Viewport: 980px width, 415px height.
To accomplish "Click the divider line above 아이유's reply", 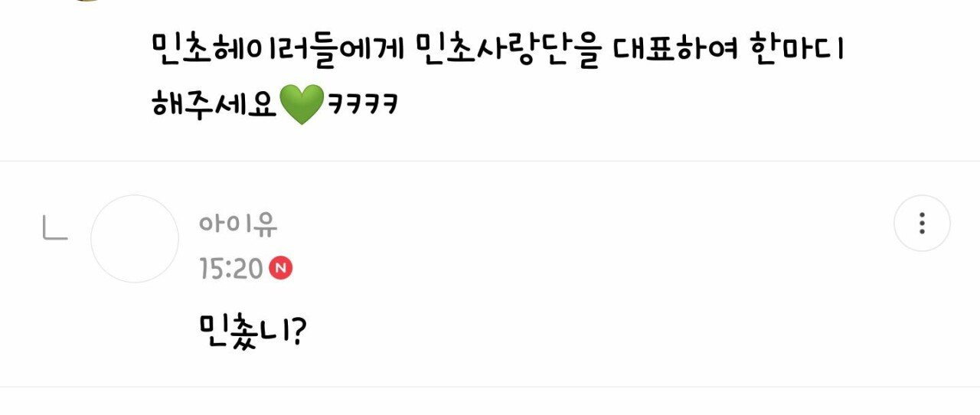I will [x=490, y=161].
